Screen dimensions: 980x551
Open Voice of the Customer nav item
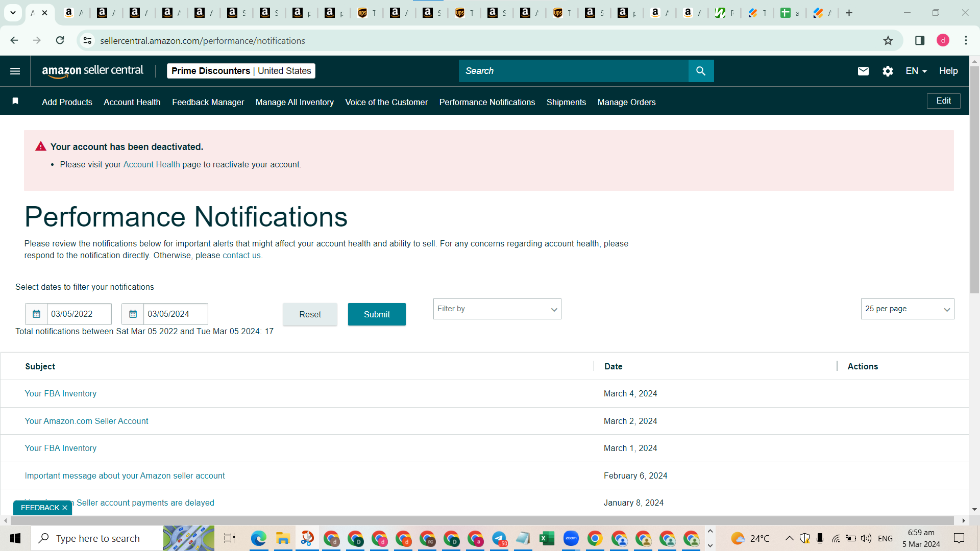386,102
